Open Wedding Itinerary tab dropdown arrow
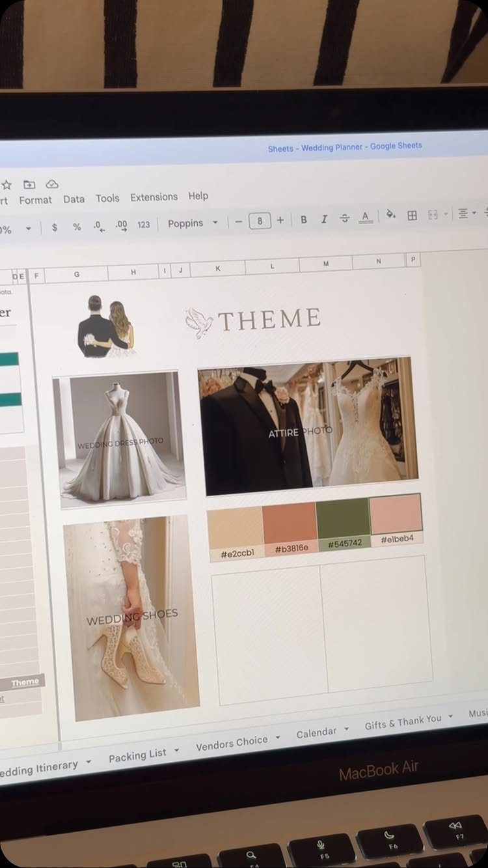Screen dimensions: 488x868 click(88, 761)
